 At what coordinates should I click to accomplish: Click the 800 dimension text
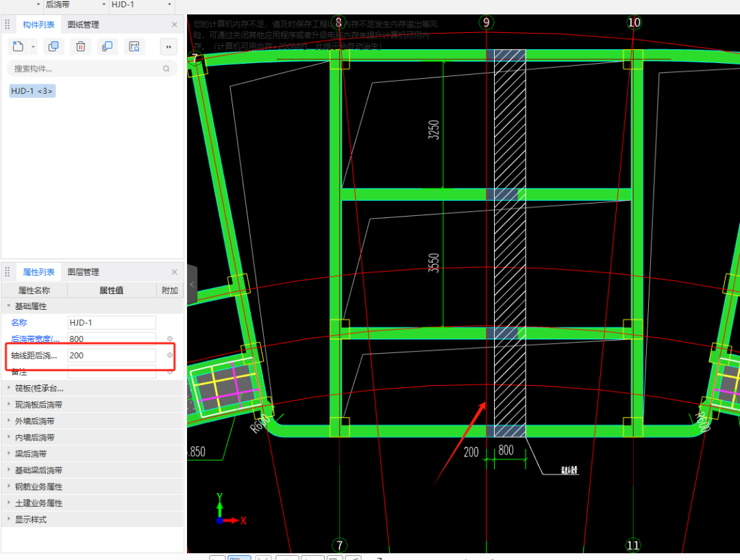click(506, 450)
